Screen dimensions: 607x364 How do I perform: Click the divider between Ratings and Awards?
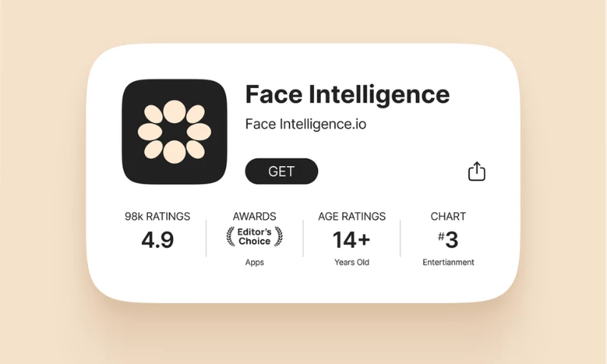pyautogui.click(x=206, y=238)
